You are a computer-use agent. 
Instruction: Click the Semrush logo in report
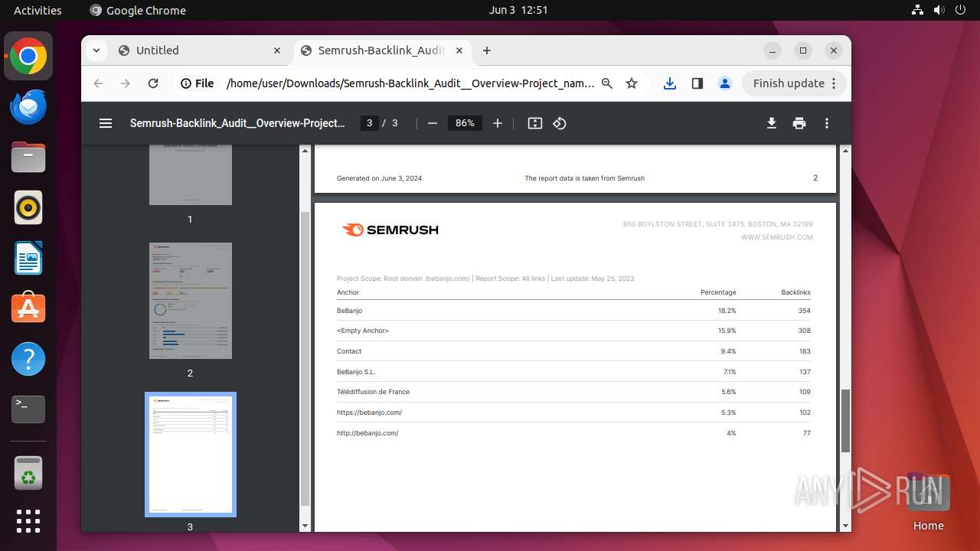pyautogui.click(x=390, y=230)
